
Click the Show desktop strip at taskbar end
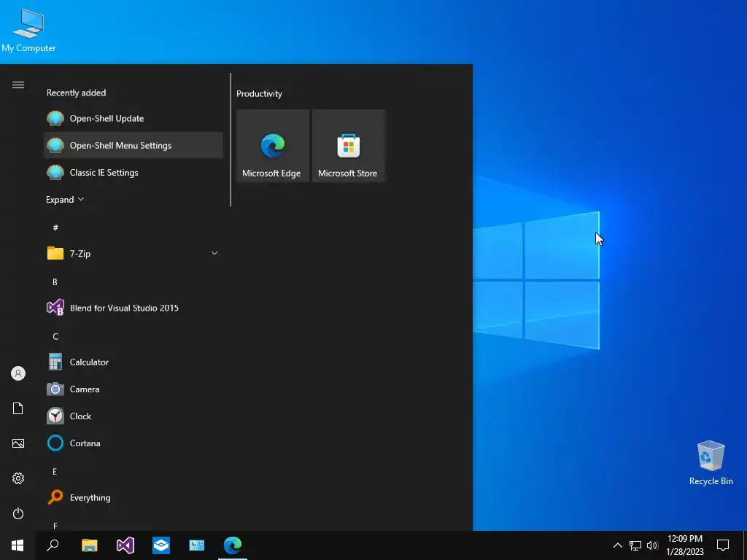click(745, 545)
